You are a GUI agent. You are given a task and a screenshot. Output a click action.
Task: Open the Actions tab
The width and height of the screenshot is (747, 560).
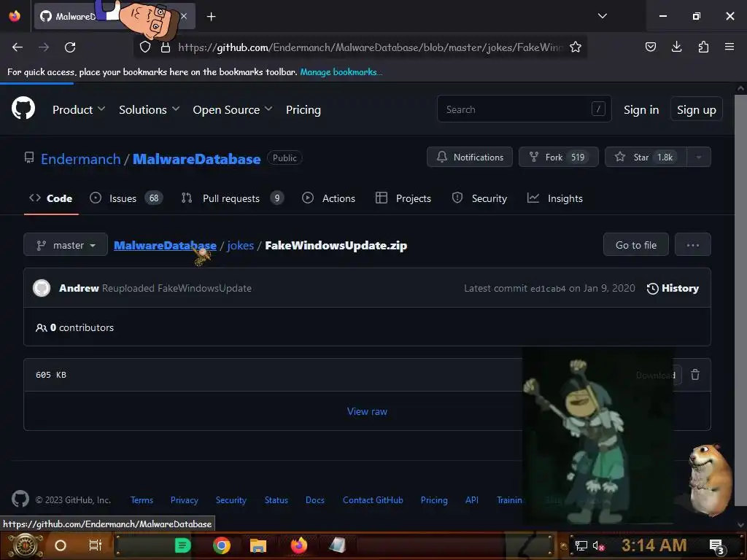pos(329,198)
